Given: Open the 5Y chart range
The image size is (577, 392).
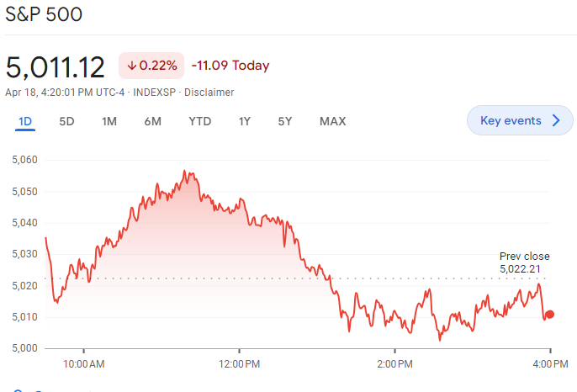Looking at the screenshot, I should (x=285, y=121).
